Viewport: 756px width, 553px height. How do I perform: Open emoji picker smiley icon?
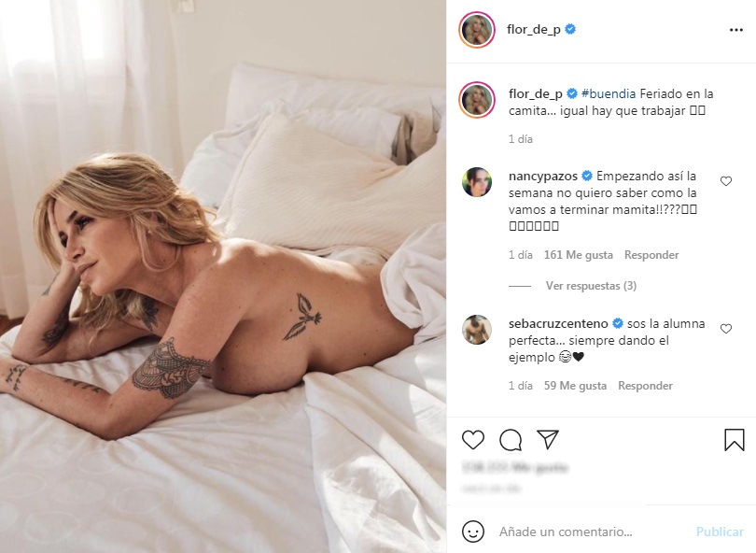pos(473,532)
